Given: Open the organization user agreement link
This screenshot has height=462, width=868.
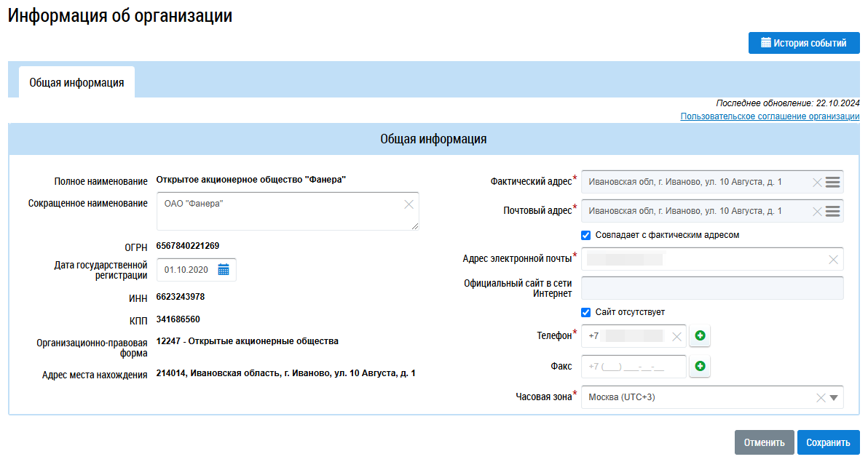Looking at the screenshot, I should [x=770, y=116].
